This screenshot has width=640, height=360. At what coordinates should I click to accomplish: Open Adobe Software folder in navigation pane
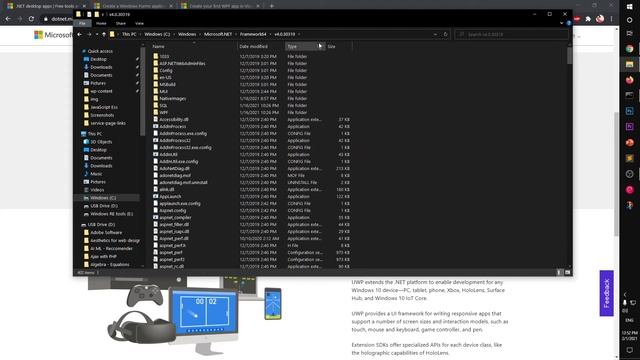pos(106,232)
